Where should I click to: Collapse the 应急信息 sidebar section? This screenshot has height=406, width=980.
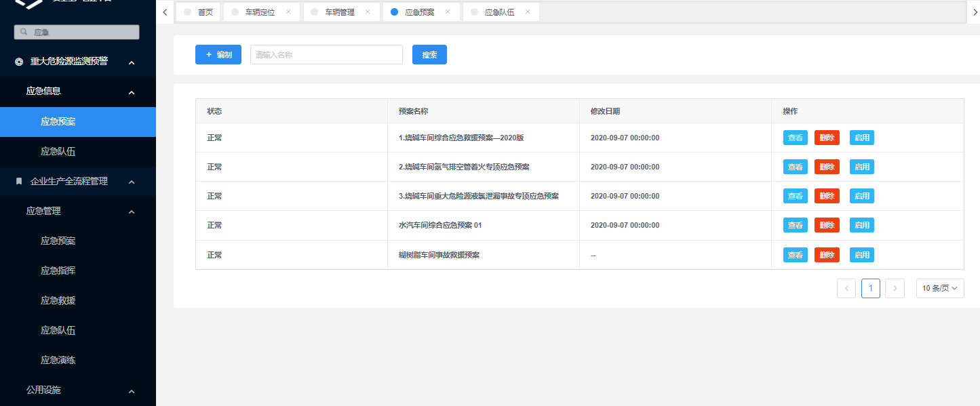(x=133, y=91)
